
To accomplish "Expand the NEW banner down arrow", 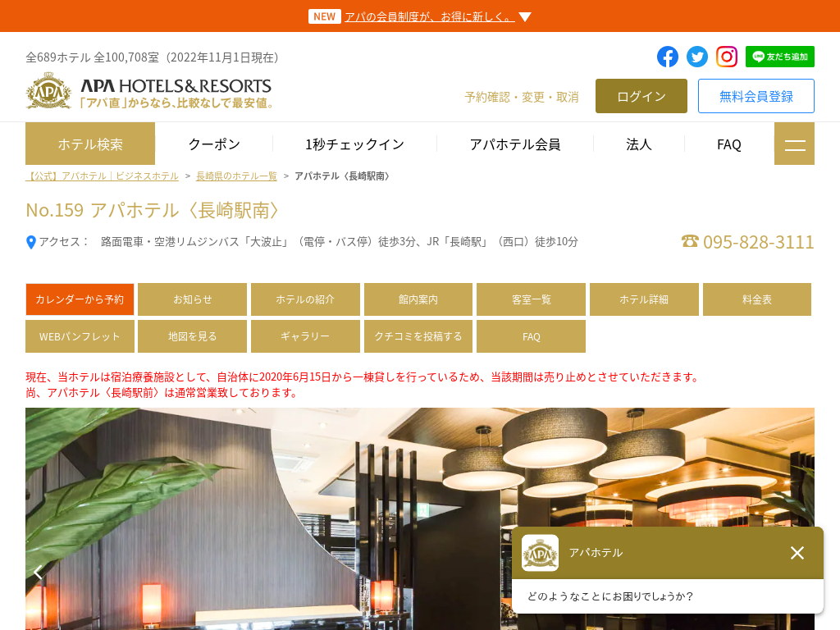I will (525, 17).
